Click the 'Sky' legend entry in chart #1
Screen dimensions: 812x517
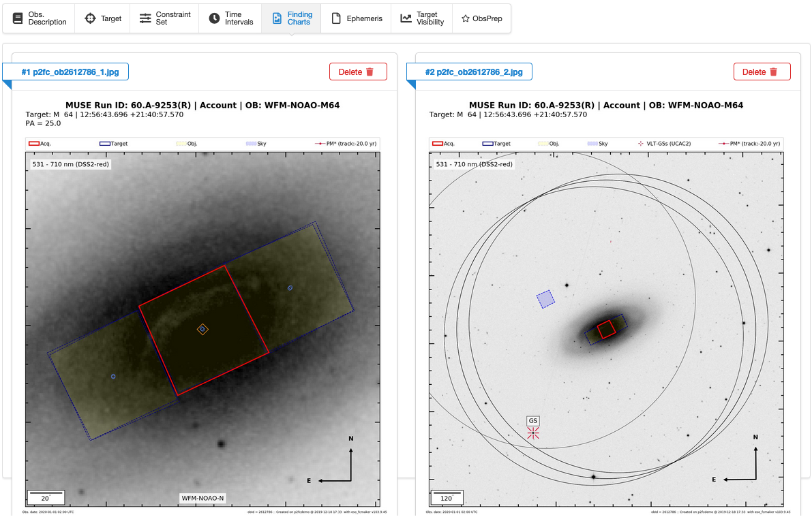[x=256, y=143]
